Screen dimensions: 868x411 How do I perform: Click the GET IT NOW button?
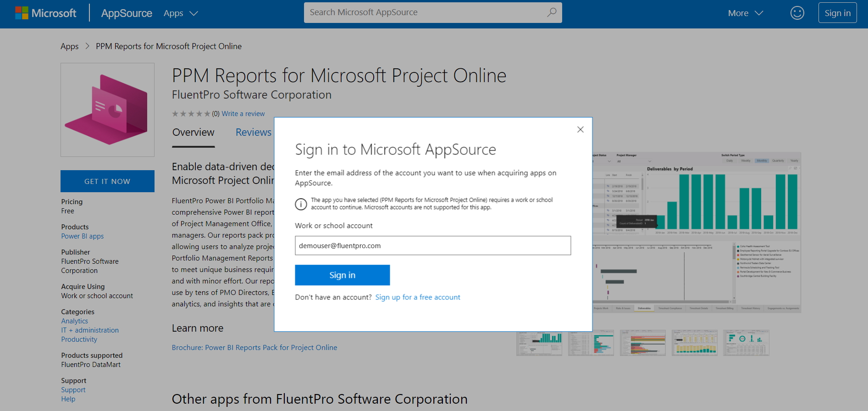pos(107,181)
